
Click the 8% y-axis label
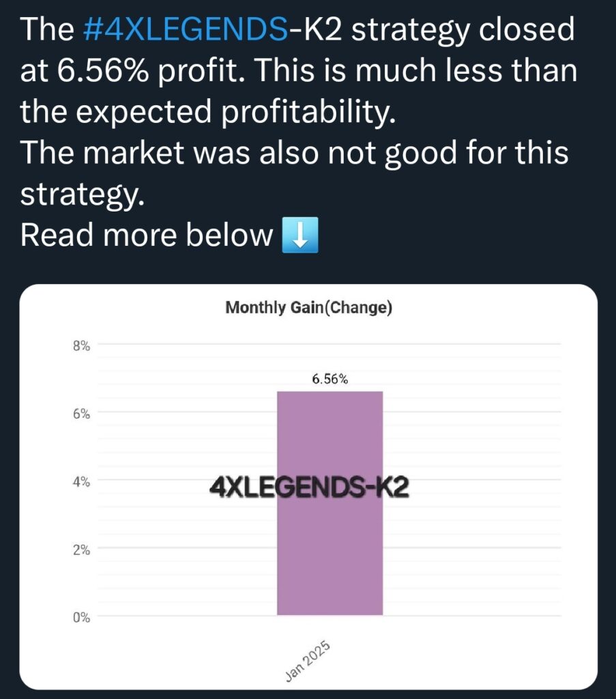click(81, 345)
